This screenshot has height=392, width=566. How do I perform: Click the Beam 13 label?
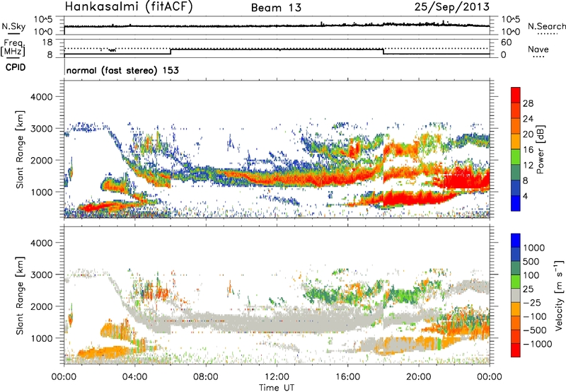(x=276, y=8)
